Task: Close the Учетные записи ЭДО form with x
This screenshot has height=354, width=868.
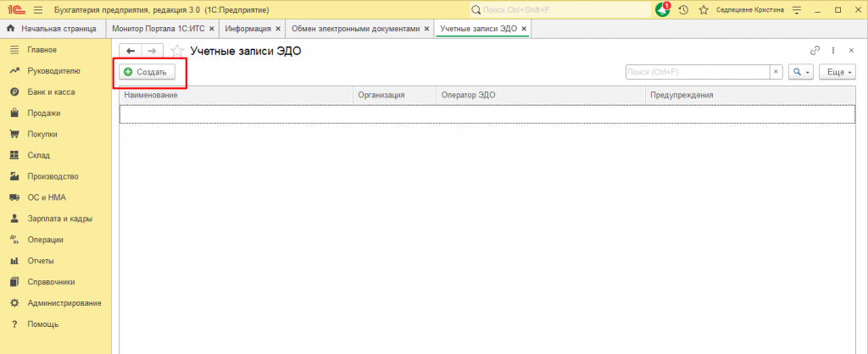Action: pos(851,50)
